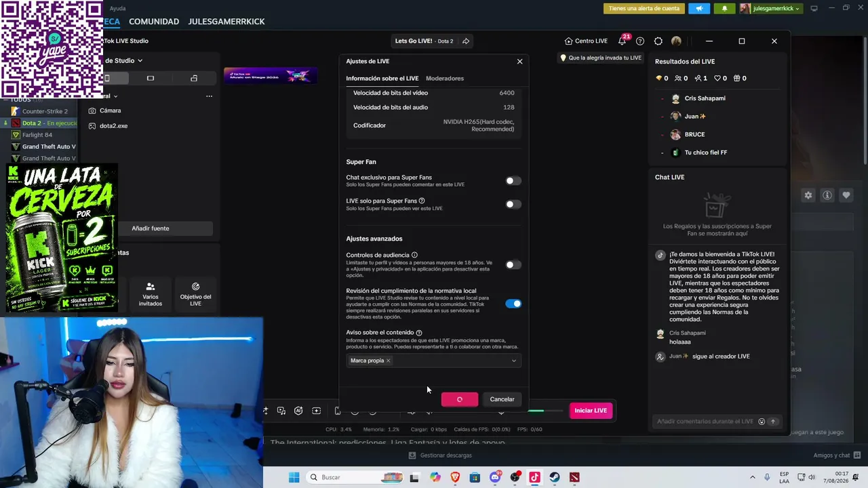Close the Ajustes de LIVE dialog
Viewport: 868px width, 488px height.
(x=520, y=62)
